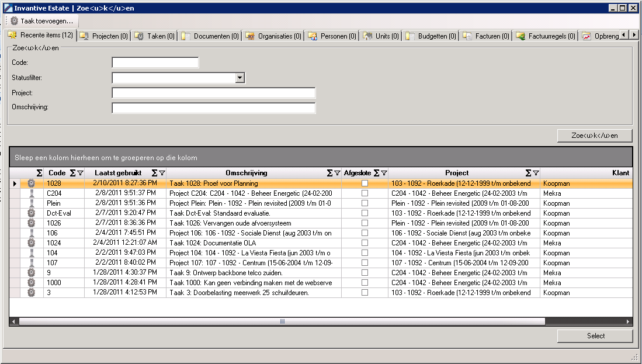Click date cell '2/4/2011 12:21:07 AM'

click(x=125, y=242)
